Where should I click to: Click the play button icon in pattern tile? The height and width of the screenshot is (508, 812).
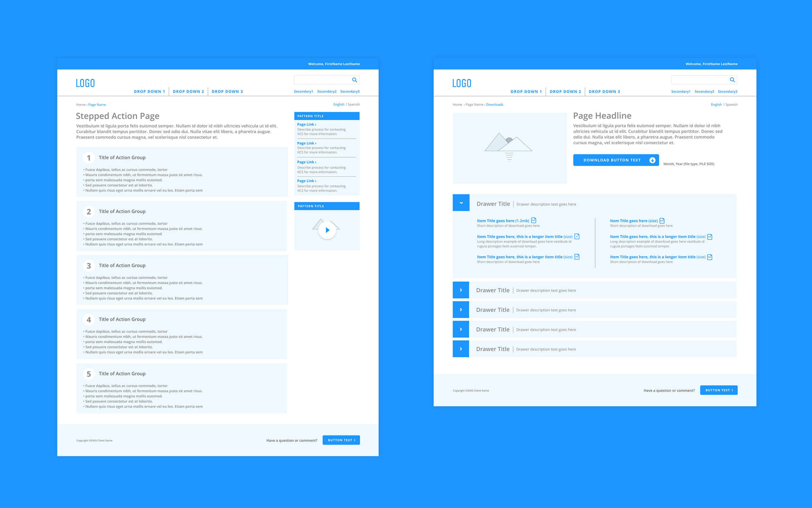327,229
